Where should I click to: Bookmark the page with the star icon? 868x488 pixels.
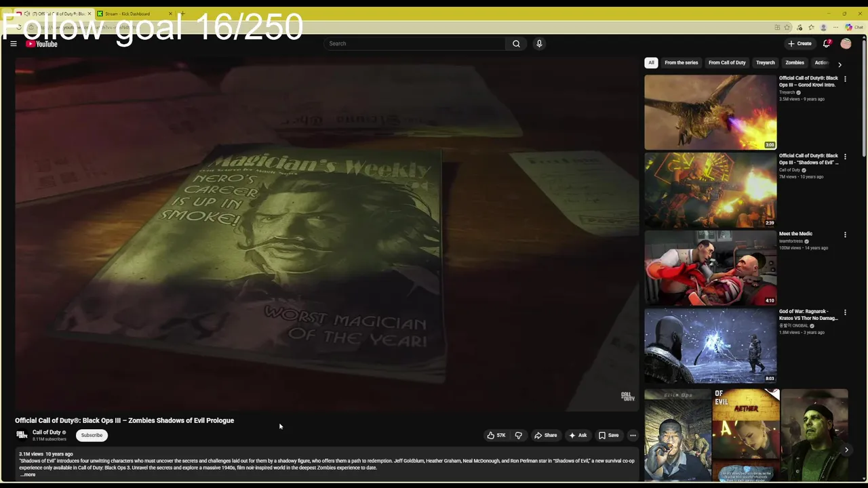tap(787, 27)
